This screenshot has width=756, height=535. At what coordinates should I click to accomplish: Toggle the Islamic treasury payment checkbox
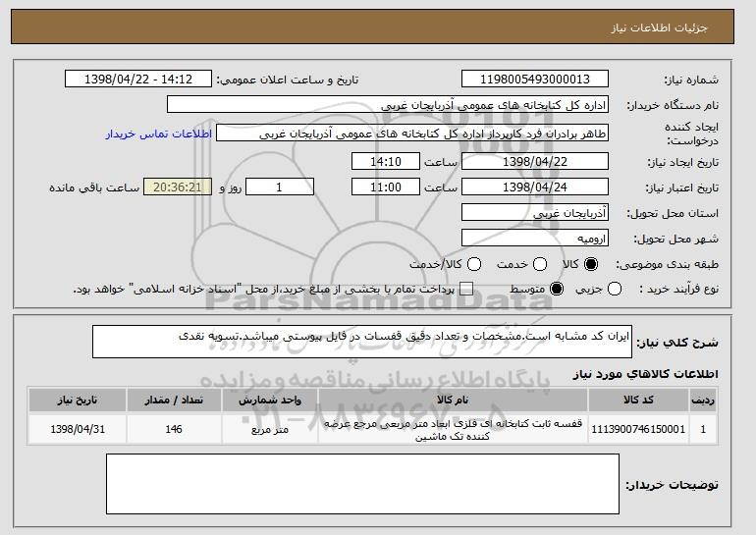466,290
